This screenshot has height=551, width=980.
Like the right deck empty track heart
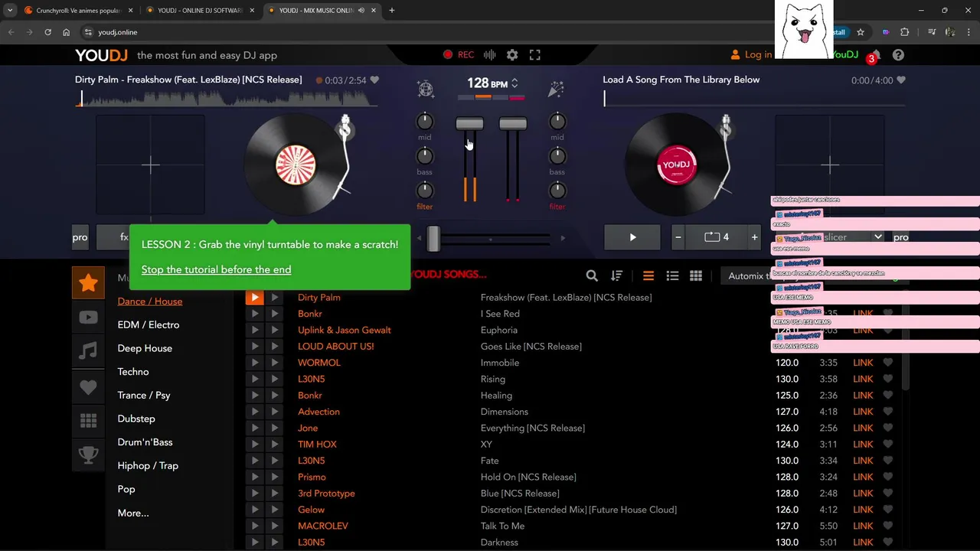click(x=901, y=80)
